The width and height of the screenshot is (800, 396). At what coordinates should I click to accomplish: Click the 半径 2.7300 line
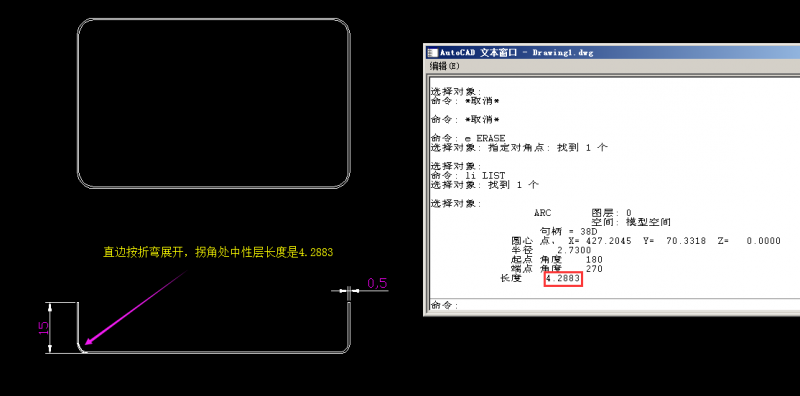tap(551, 250)
